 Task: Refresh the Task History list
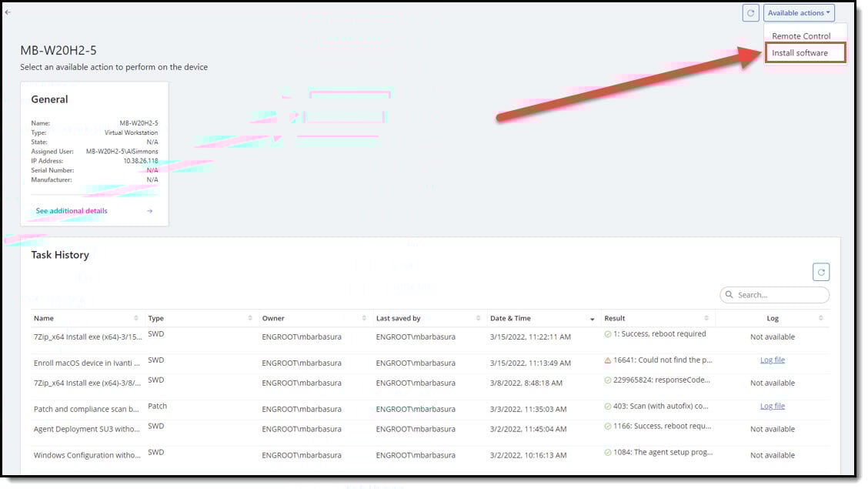click(820, 271)
